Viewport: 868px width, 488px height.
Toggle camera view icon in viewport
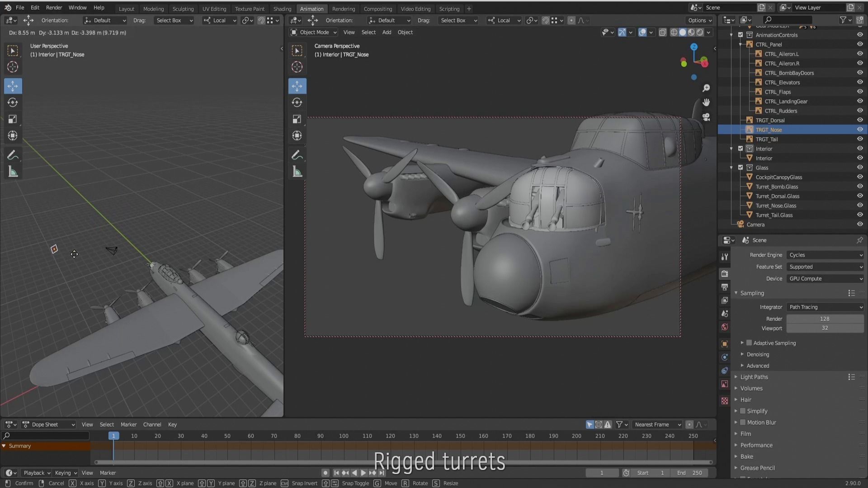pos(706,117)
